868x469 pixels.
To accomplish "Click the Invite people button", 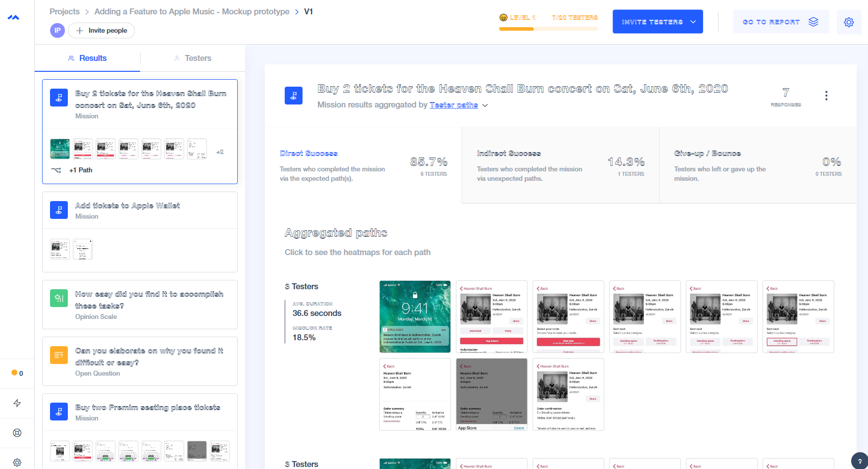I will pyautogui.click(x=102, y=30).
